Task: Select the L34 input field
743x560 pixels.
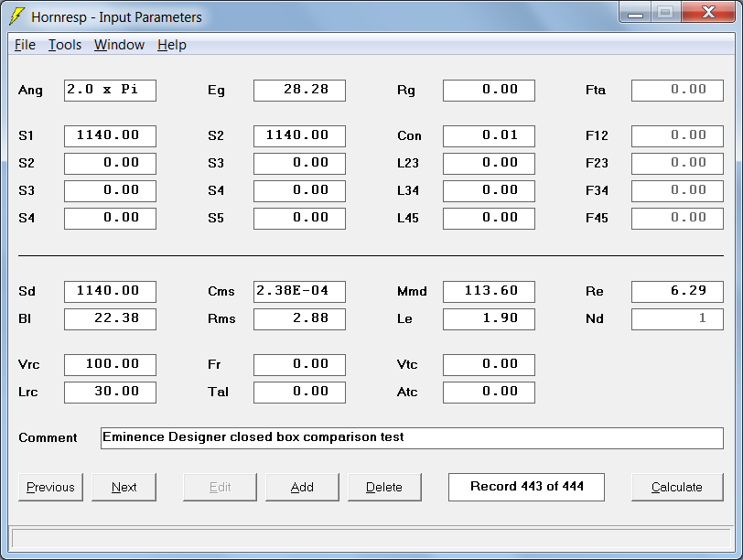Action: point(489,191)
